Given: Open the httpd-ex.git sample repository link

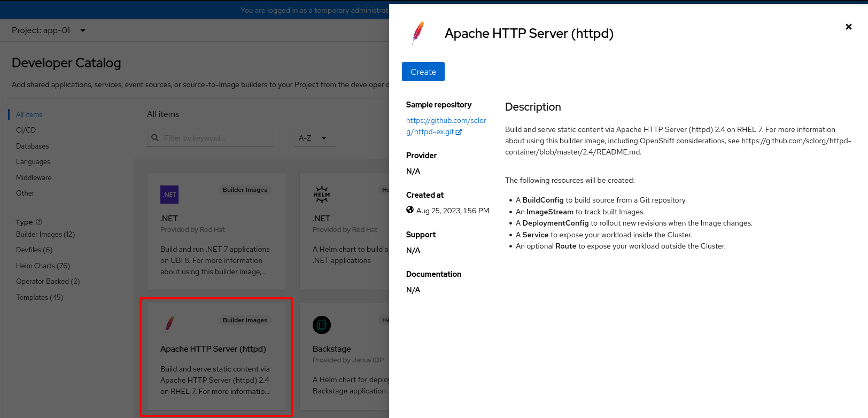Looking at the screenshot, I should coord(446,126).
